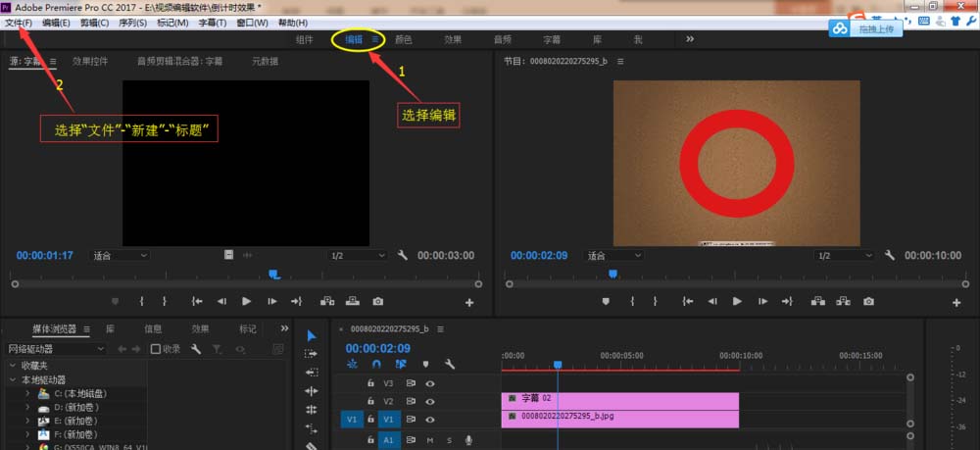The height and width of the screenshot is (450, 980).
Task: Mark Out point in the Program monitor
Action: 655,301
